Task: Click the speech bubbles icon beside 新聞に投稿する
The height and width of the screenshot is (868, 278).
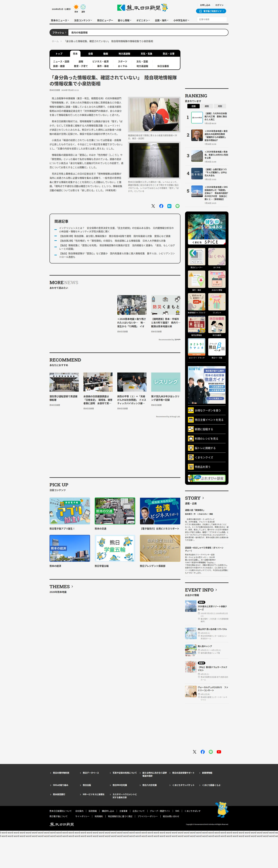Action: point(191,429)
